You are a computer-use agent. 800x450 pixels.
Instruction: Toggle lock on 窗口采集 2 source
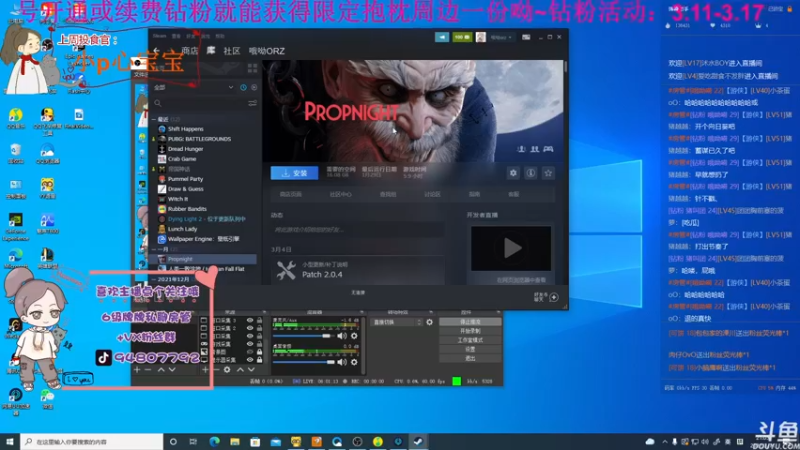coord(259,328)
